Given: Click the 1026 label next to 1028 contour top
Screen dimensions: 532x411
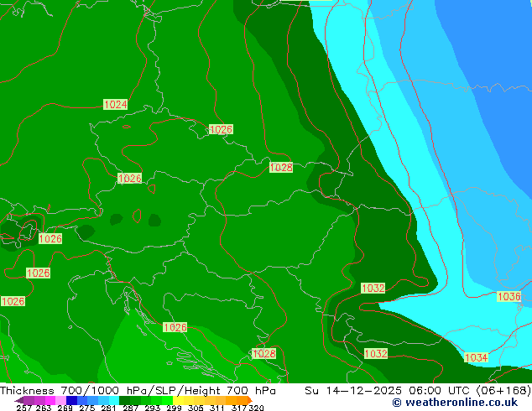Looking at the screenshot, I should pyautogui.click(x=221, y=129).
